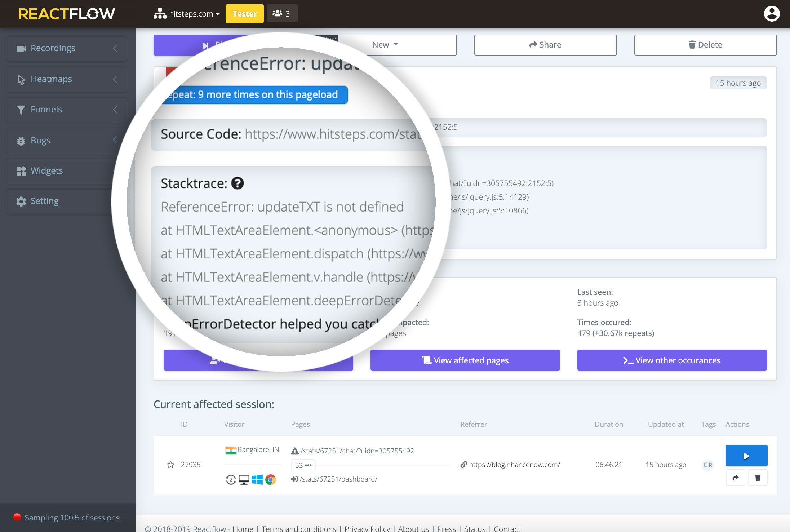The image size is (790, 532).
Task: Open the Privacy Policy footer link
Action: (367, 528)
